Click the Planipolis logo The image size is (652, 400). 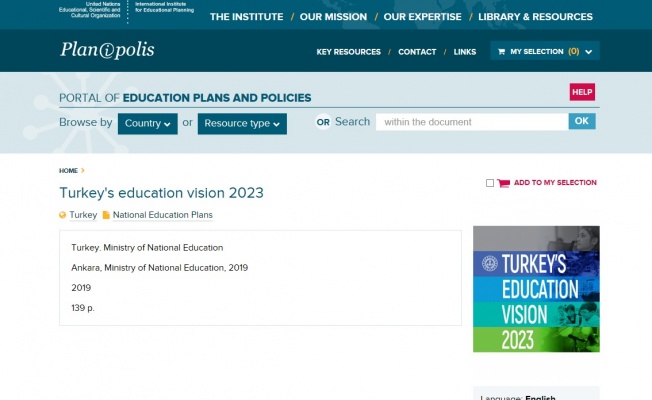pos(107,50)
